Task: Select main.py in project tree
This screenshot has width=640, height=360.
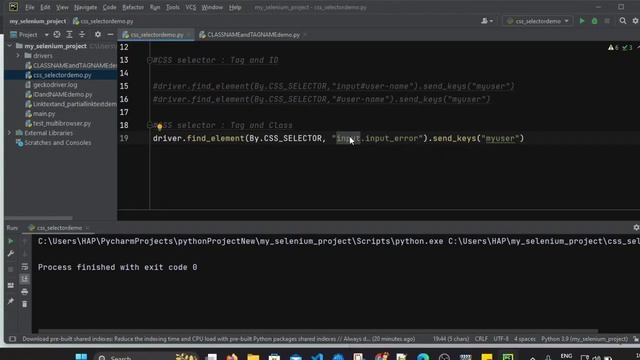Action: [44, 114]
